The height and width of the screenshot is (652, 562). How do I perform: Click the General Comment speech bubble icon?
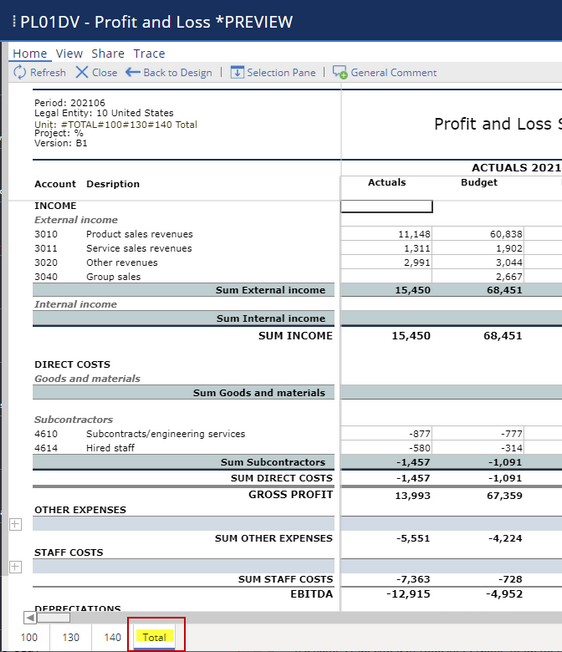pyautogui.click(x=340, y=72)
